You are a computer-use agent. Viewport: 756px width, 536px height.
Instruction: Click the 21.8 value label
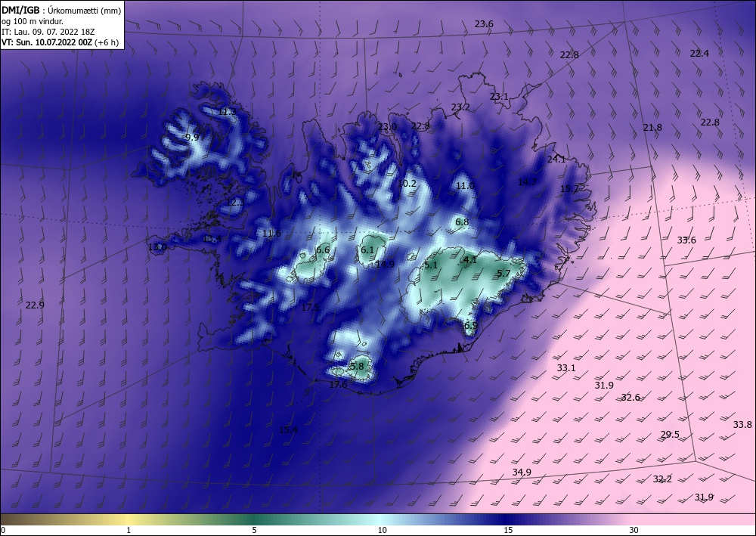click(x=653, y=127)
